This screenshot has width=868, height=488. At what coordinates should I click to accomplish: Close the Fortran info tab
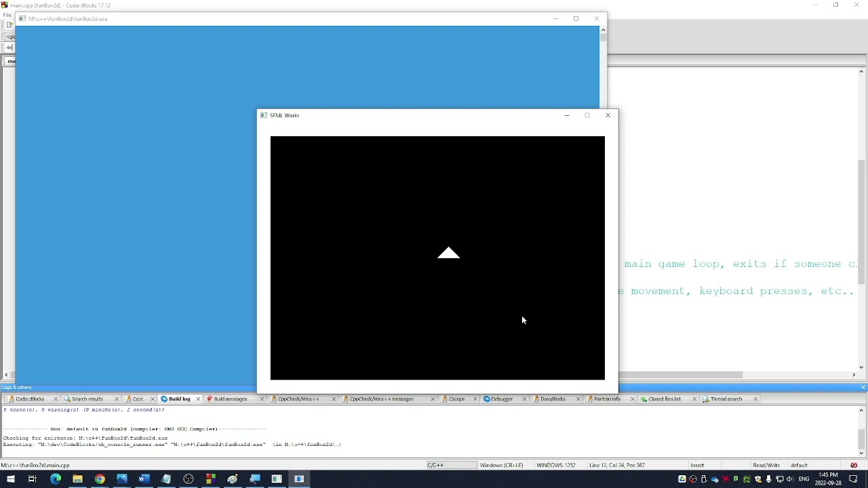coord(633,399)
